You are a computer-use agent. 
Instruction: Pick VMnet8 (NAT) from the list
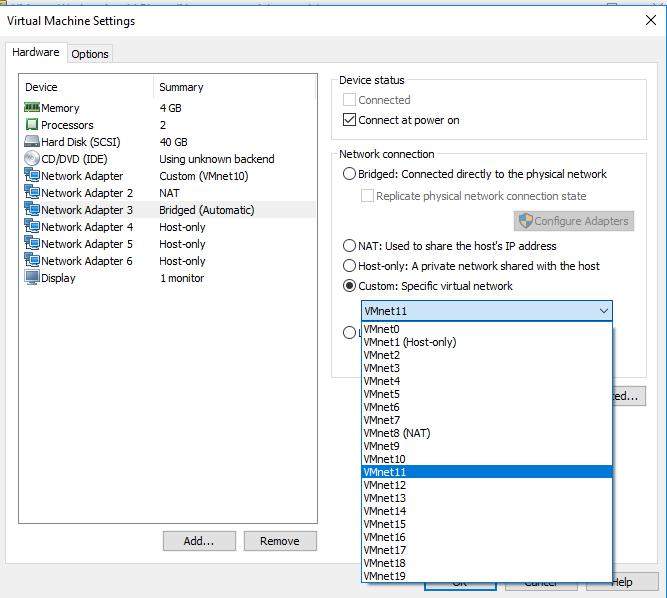(x=487, y=433)
